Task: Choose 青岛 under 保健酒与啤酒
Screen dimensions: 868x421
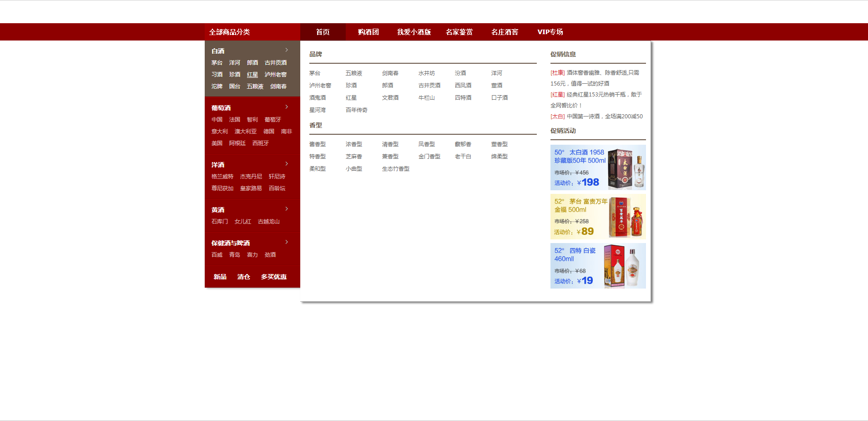Action: click(235, 255)
